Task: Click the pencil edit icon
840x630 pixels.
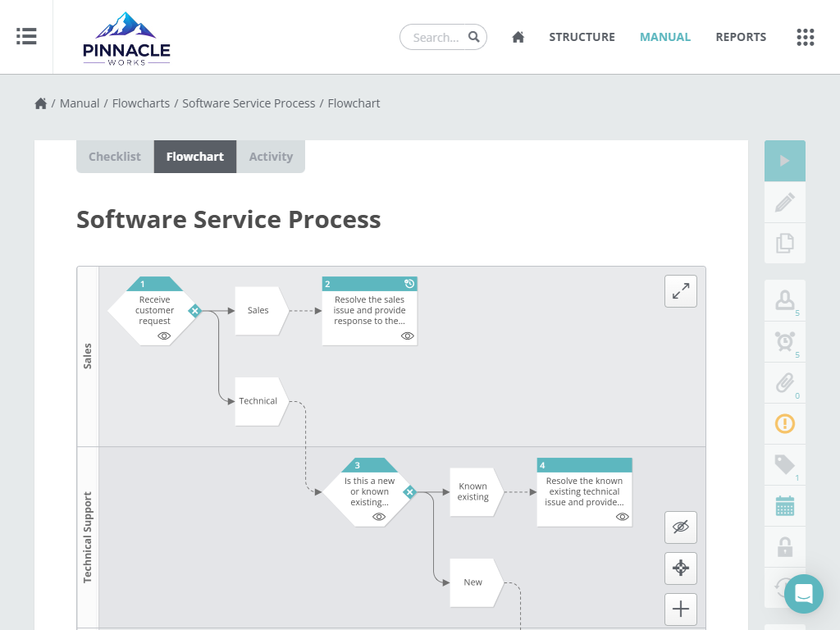Action: click(785, 203)
